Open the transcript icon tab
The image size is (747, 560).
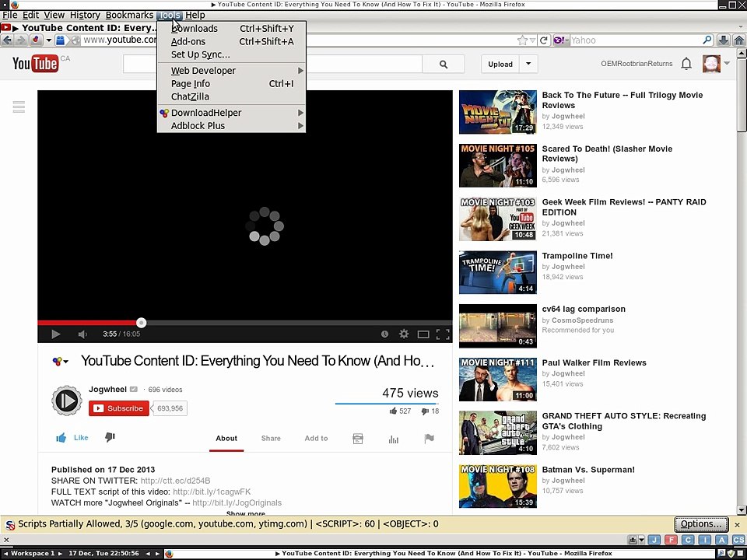pos(358,439)
